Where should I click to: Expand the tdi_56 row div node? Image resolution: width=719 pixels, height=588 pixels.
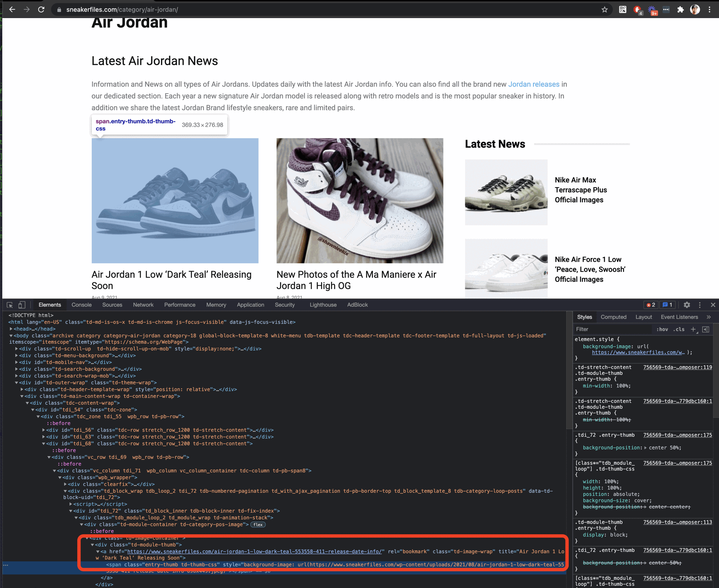(44, 430)
